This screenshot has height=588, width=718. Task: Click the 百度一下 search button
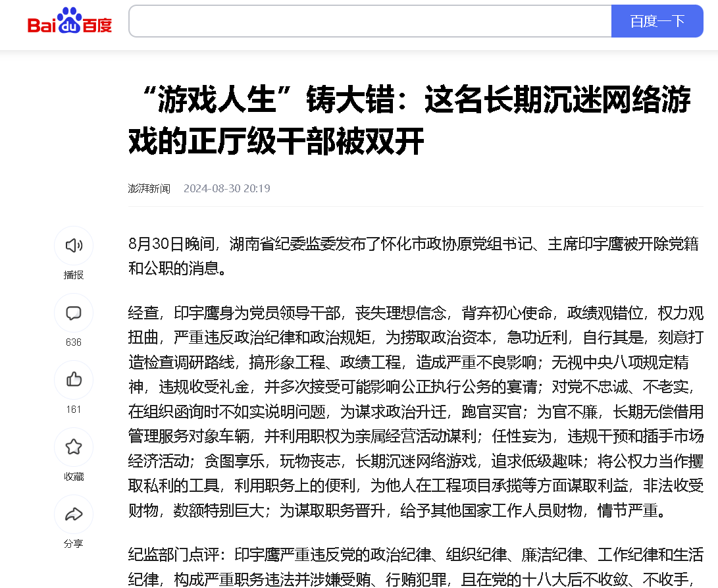point(657,21)
